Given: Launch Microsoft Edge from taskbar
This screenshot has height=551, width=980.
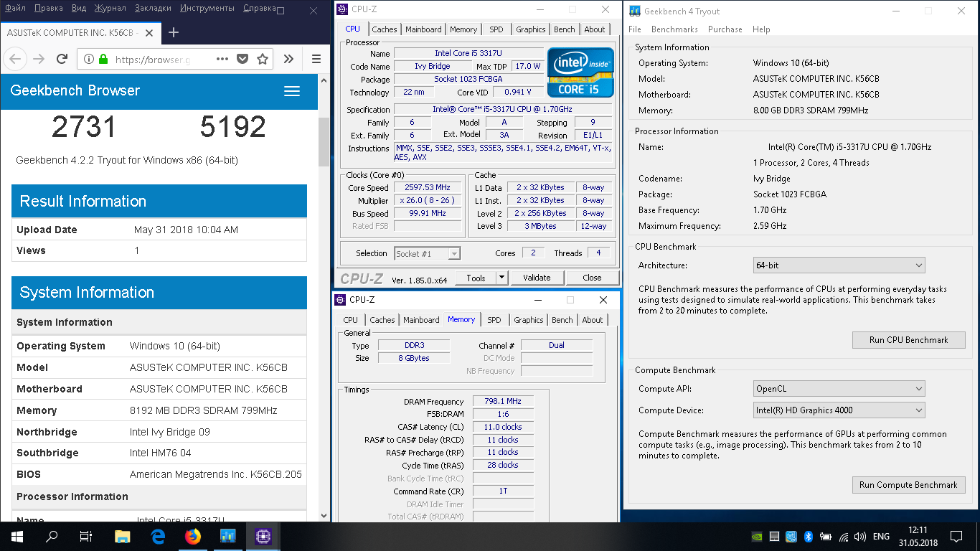Looking at the screenshot, I should pos(158,536).
